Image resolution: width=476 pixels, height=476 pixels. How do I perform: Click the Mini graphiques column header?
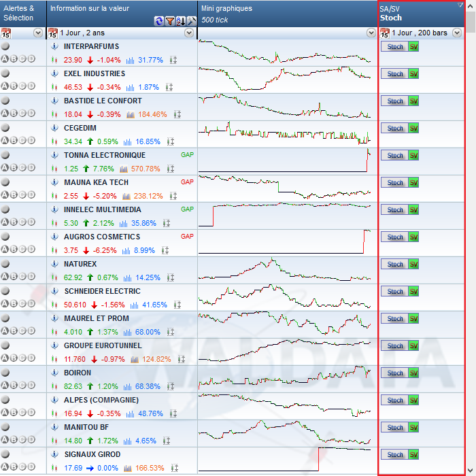[288, 14]
